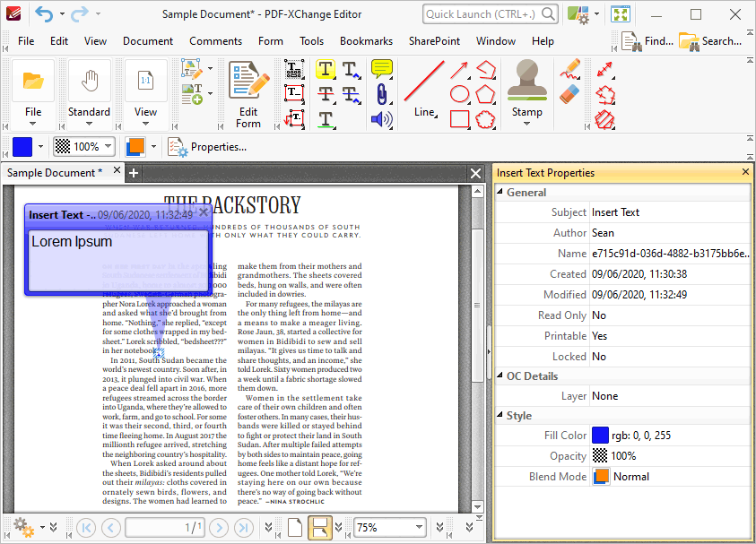756x544 pixels.
Task: Add a new document tab
Action: tap(134, 173)
